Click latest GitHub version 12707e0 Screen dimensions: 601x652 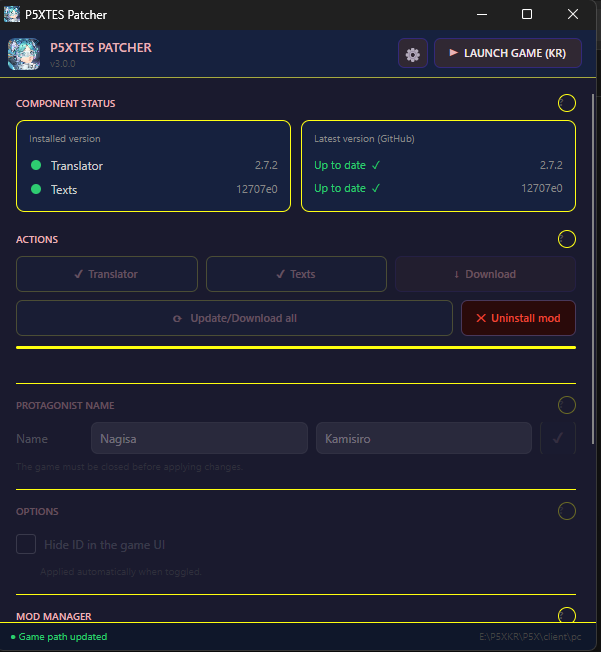click(542, 188)
